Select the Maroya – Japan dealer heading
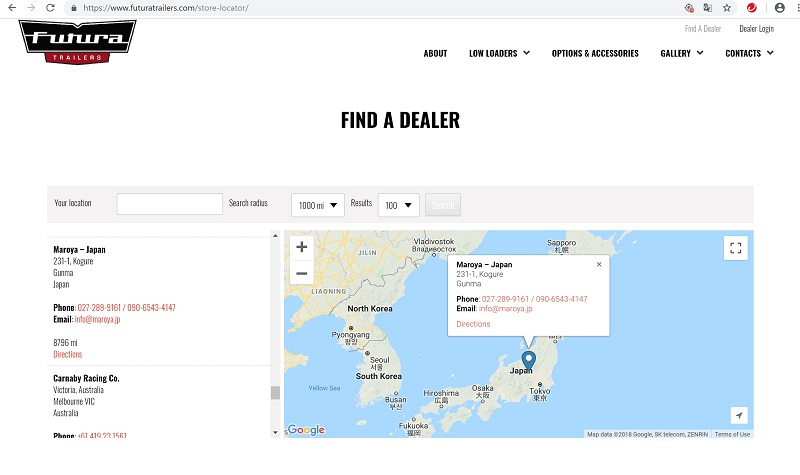 (79, 249)
